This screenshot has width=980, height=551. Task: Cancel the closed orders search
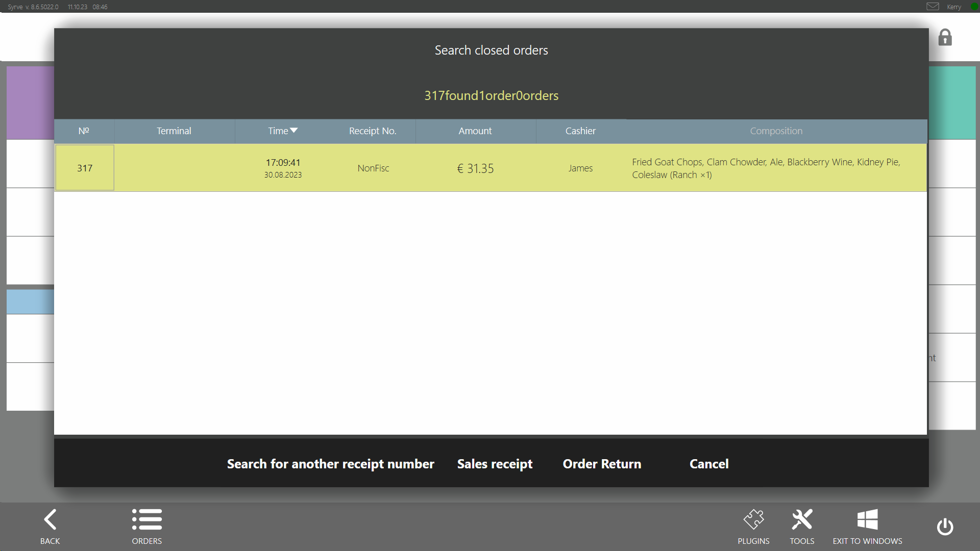pos(709,464)
